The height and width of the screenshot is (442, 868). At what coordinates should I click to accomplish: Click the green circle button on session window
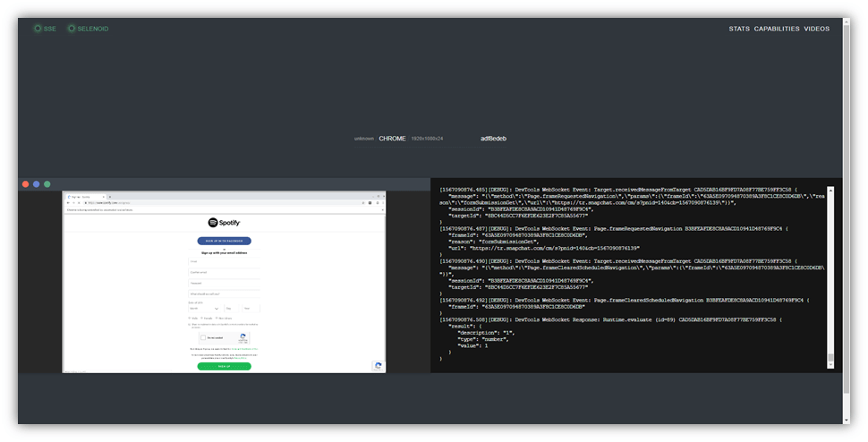pyautogui.click(x=47, y=183)
